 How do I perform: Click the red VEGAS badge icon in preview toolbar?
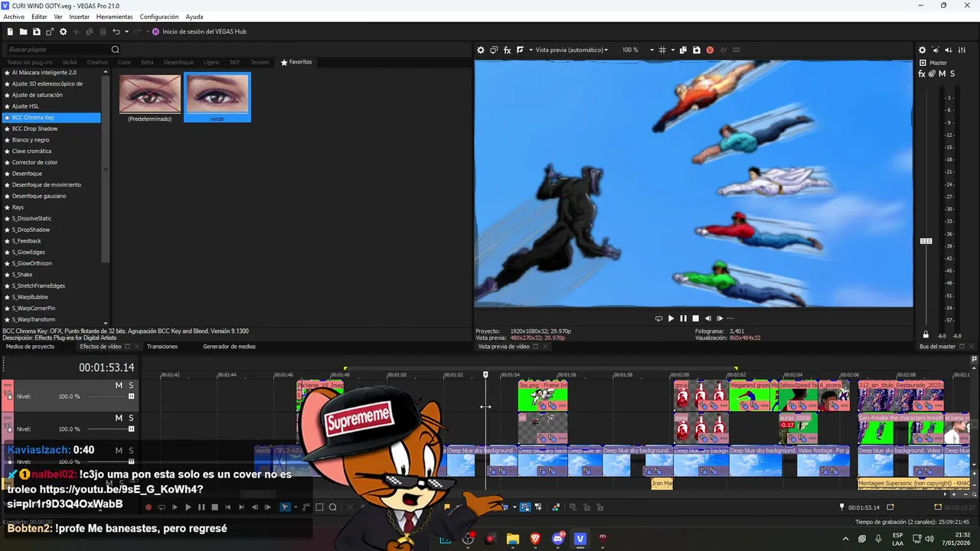click(710, 50)
